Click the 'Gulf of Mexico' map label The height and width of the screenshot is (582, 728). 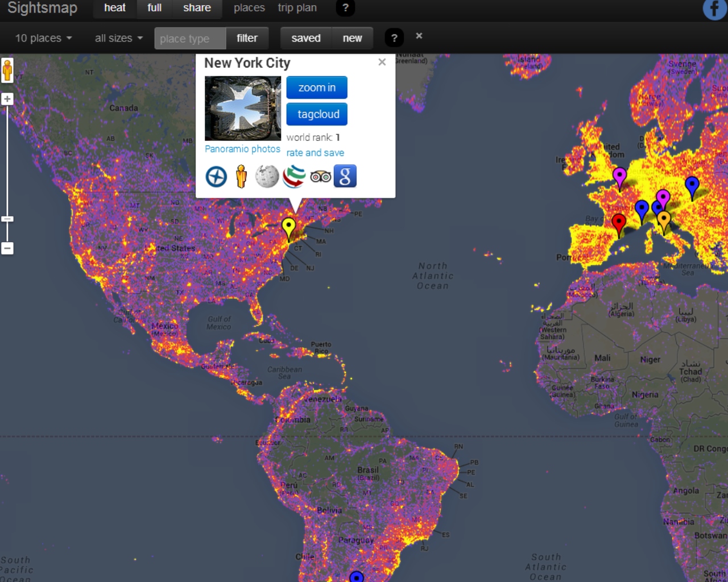[219, 323]
